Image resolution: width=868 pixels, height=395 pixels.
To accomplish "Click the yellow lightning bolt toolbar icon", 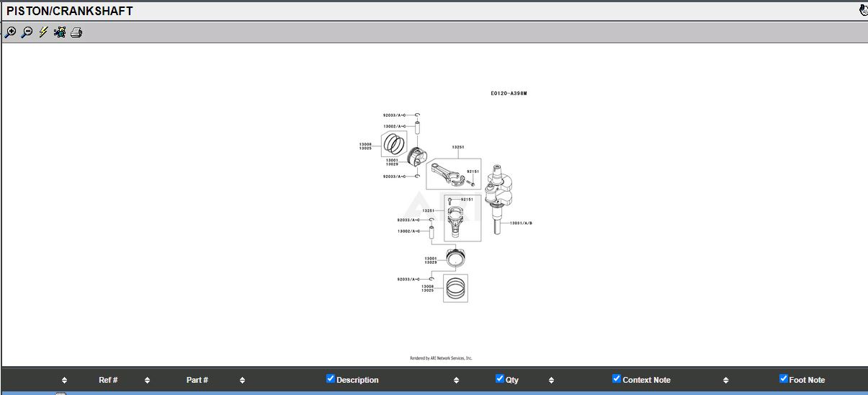I will click(43, 32).
